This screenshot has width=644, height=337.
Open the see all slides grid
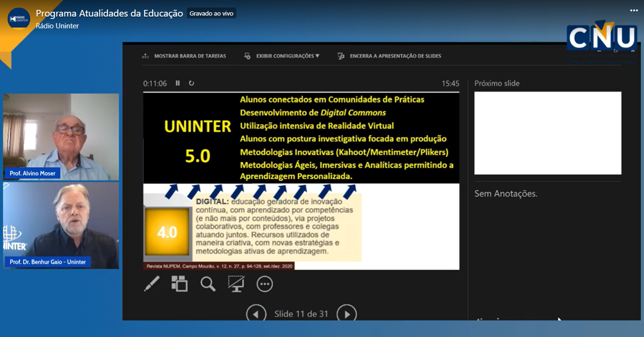pos(179,284)
